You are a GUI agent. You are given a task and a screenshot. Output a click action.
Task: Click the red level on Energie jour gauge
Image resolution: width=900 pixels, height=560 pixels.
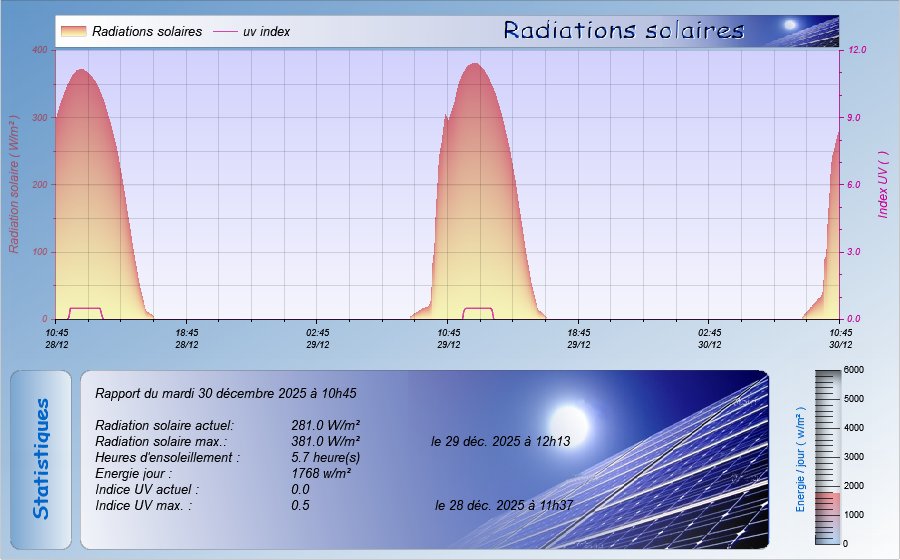point(829,505)
